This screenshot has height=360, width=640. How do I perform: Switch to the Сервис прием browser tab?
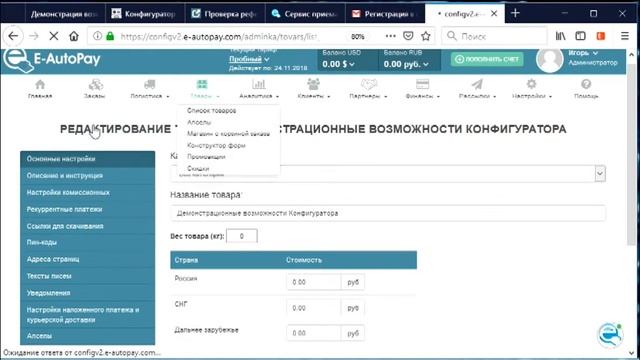(x=304, y=14)
